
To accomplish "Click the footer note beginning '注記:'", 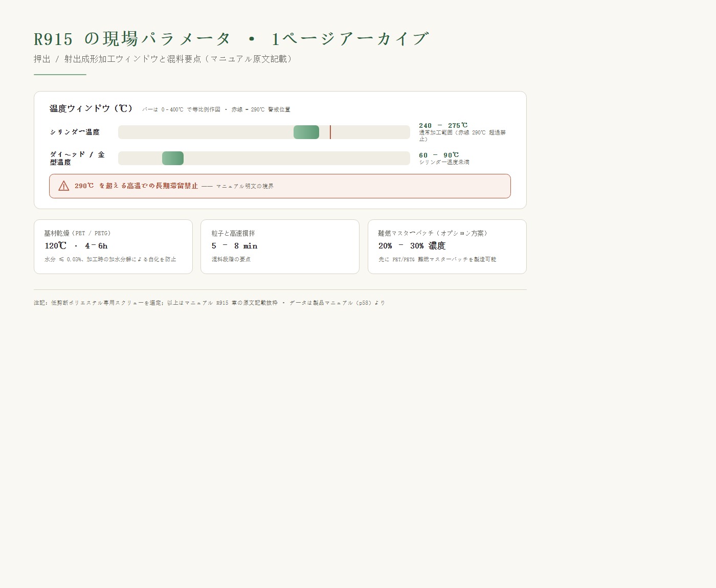I will 209,303.
